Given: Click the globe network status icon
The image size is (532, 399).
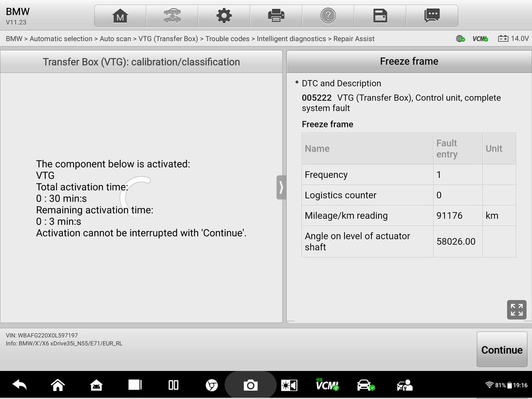Looking at the screenshot, I should pyautogui.click(x=460, y=39).
